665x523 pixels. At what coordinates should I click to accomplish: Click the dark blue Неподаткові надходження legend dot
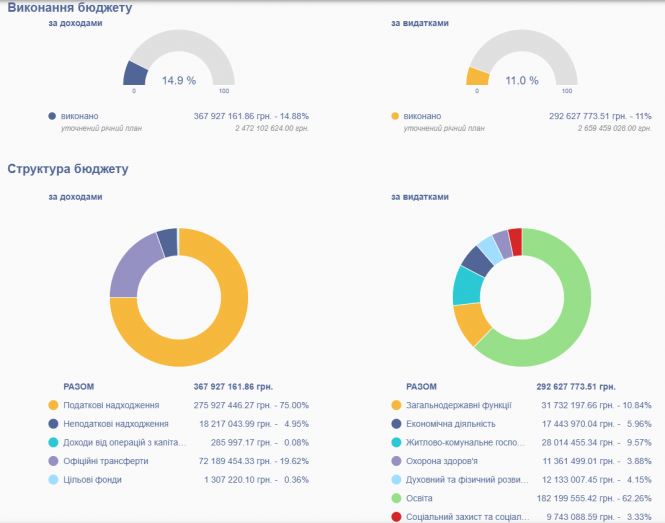click(53, 423)
